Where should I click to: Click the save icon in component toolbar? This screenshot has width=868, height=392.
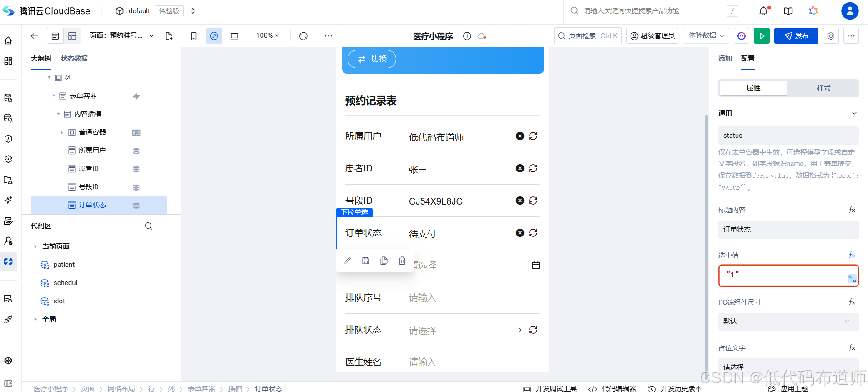coord(366,261)
